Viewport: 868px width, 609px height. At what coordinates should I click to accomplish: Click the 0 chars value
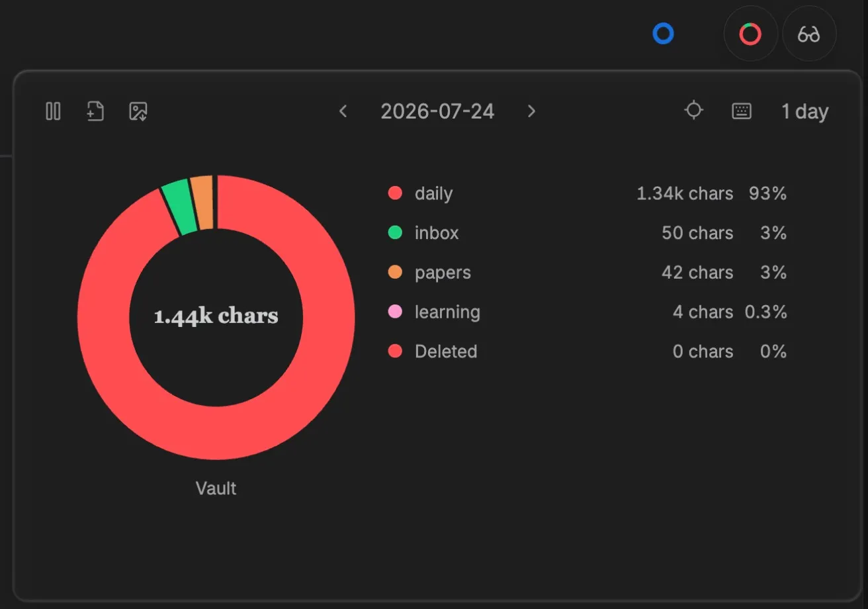[703, 351]
